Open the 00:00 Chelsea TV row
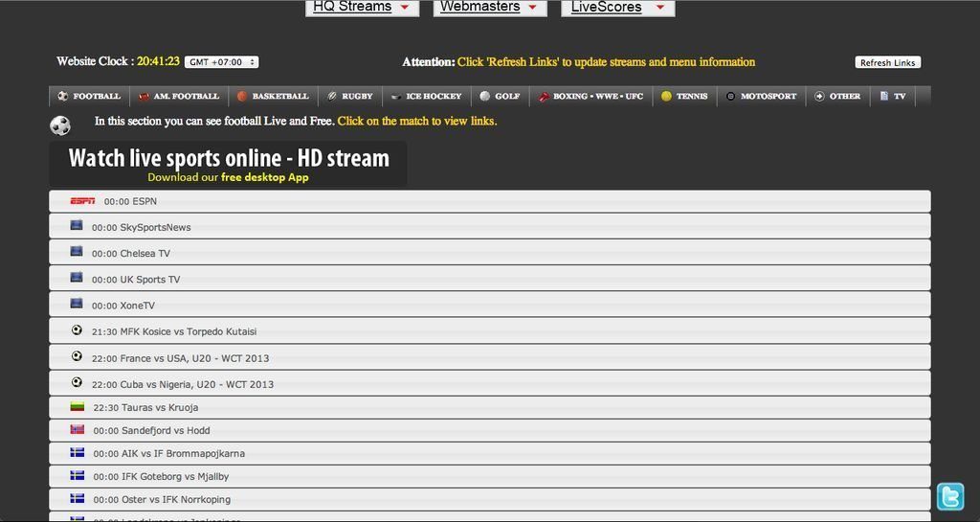980x522 pixels. point(490,253)
